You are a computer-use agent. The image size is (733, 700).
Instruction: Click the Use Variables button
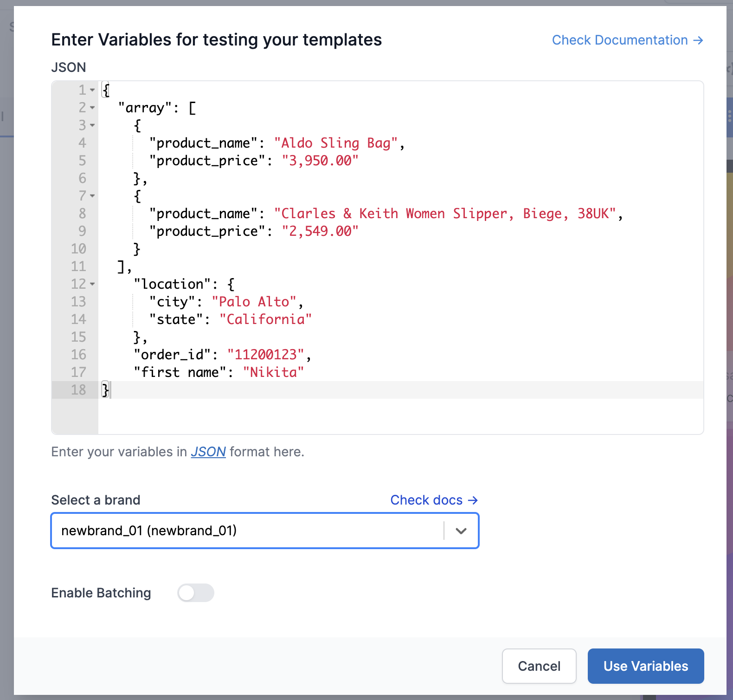tap(646, 666)
